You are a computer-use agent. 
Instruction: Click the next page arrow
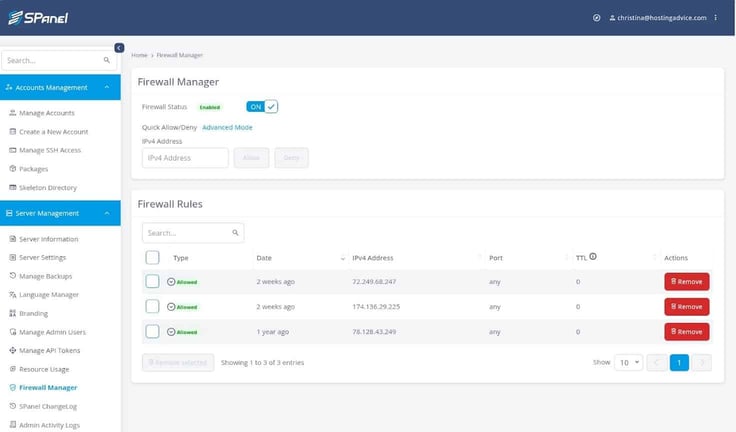point(702,363)
